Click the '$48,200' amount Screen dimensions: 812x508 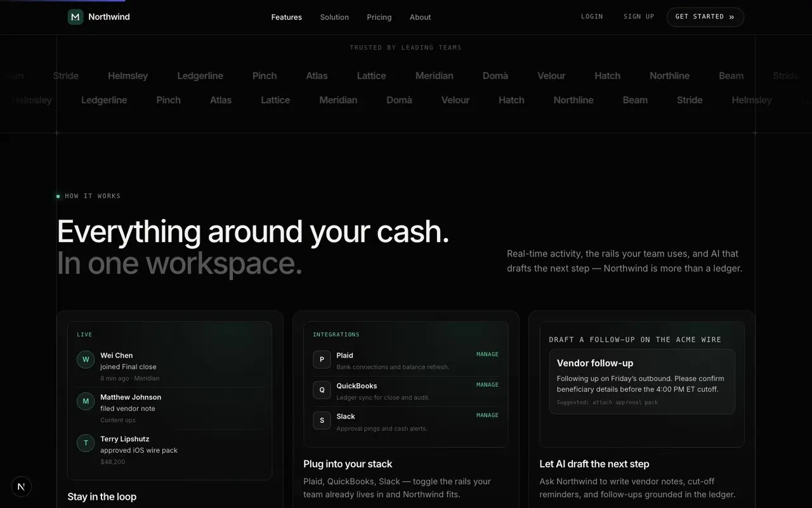point(113,462)
